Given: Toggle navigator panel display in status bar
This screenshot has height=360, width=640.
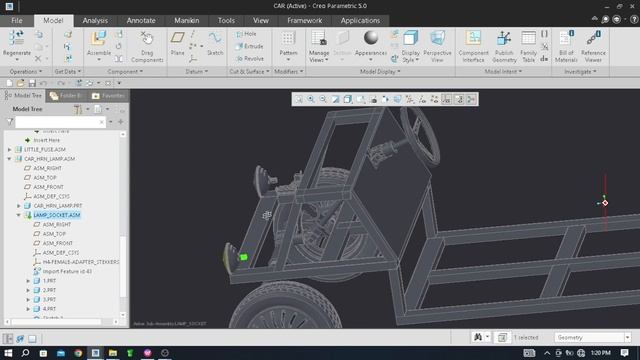Looking at the screenshot, I should tap(8, 338).
